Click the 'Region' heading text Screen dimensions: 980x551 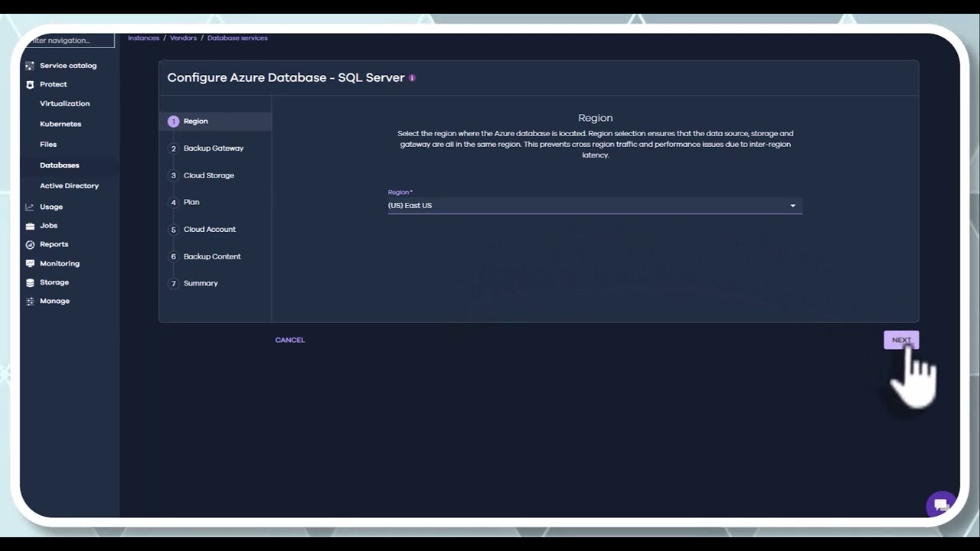595,118
